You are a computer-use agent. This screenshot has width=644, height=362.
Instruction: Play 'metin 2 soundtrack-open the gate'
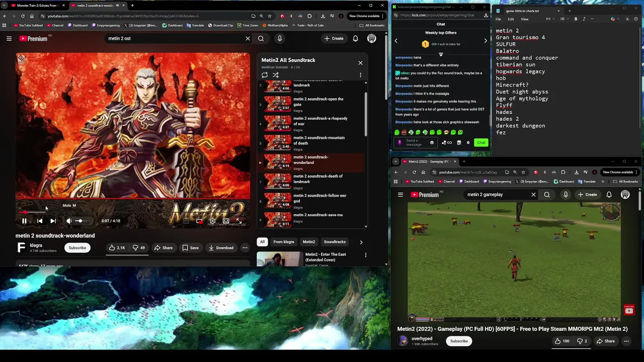click(x=310, y=105)
